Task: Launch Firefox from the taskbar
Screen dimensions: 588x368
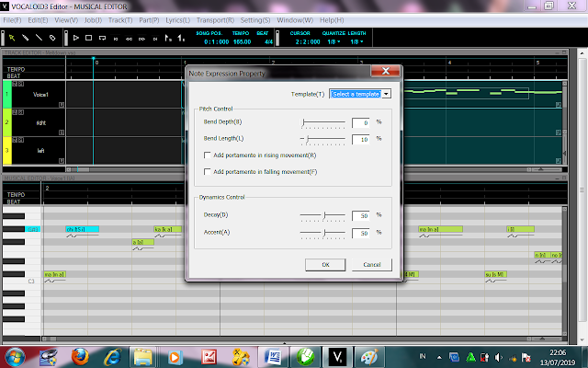Action: pos(80,357)
